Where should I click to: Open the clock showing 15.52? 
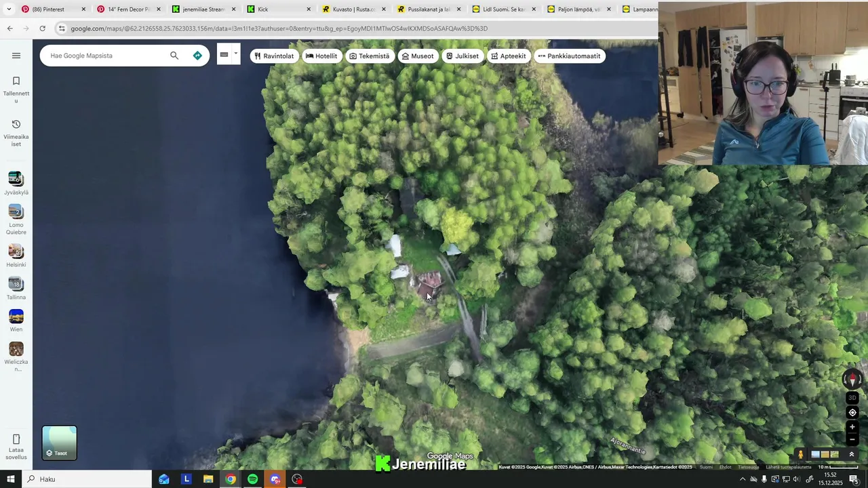coord(831,479)
